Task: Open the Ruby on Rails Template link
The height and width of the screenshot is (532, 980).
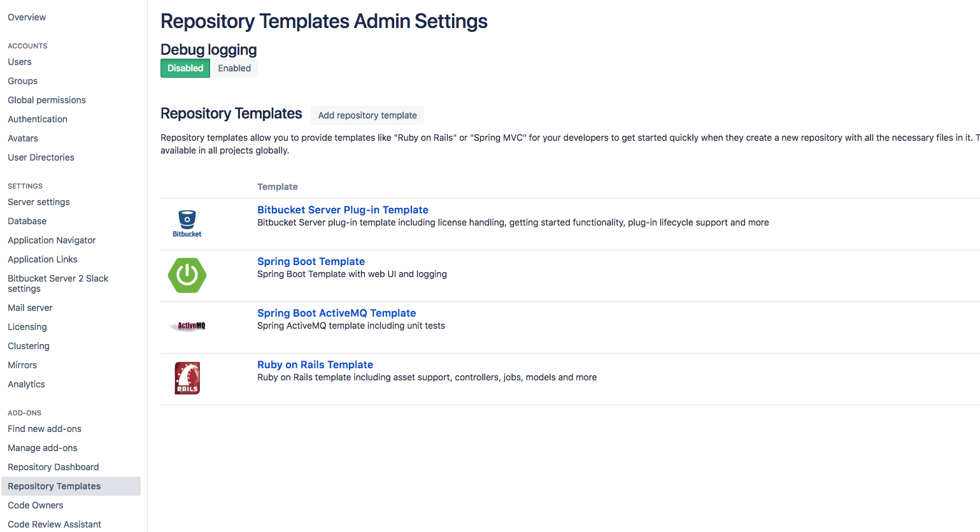Action: pyautogui.click(x=315, y=364)
